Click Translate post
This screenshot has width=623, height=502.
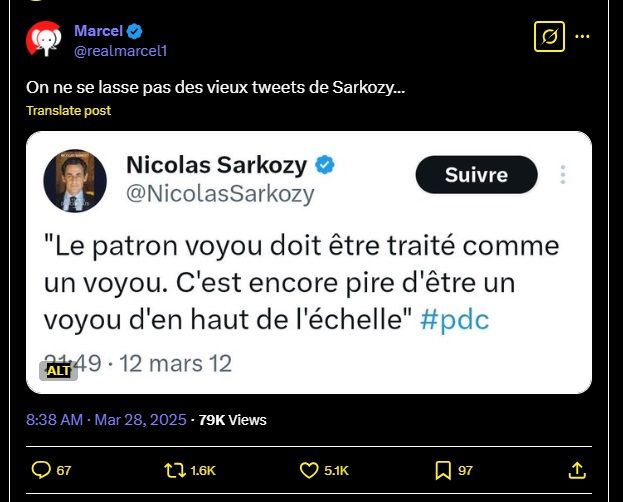pos(68,111)
